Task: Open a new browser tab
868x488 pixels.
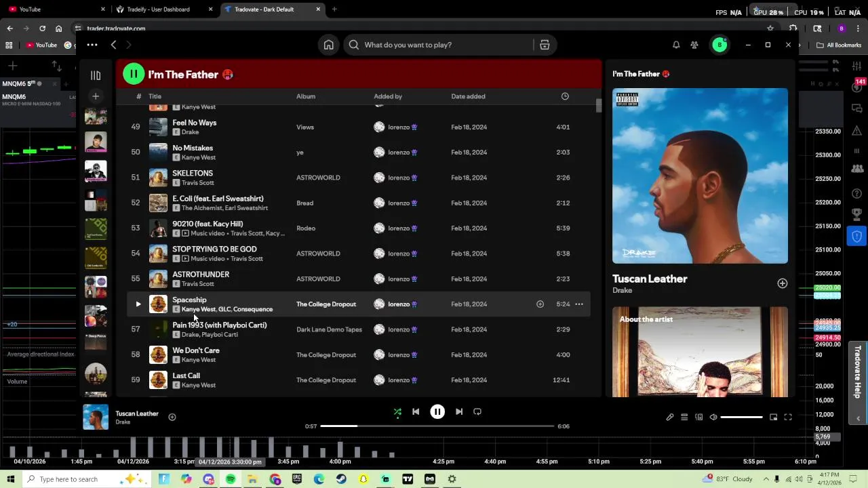Action: click(x=334, y=9)
